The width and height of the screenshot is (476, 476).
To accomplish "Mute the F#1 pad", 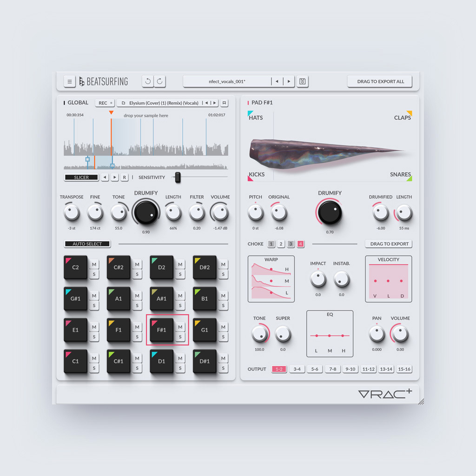I will [180, 327].
